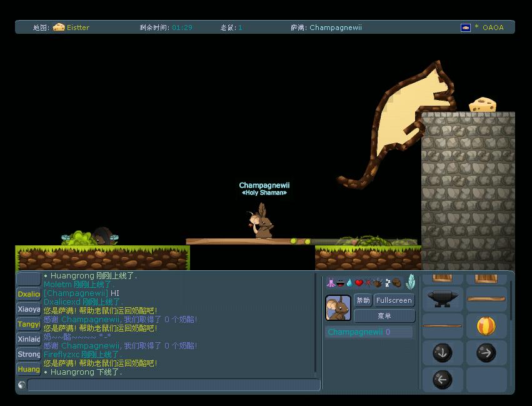Switch to the Xiaoya chat tab
Image resolution: width=532 pixels, height=406 pixels.
(29, 309)
